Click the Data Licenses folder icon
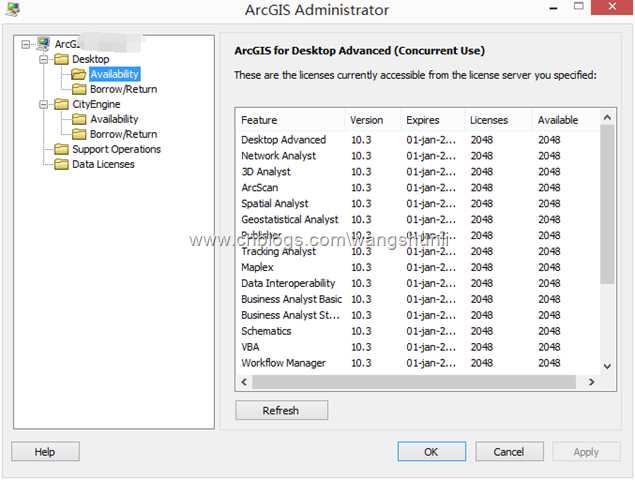The width and height of the screenshot is (635, 480). click(x=61, y=164)
